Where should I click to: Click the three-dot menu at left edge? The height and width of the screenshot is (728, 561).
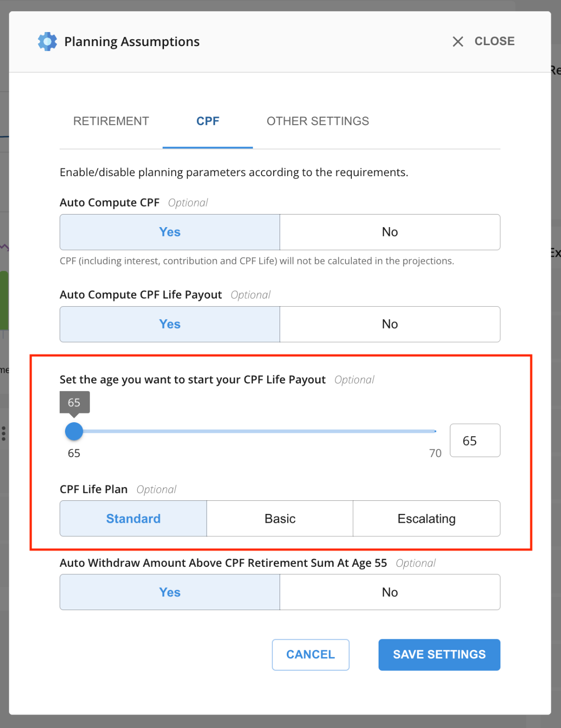click(4, 433)
